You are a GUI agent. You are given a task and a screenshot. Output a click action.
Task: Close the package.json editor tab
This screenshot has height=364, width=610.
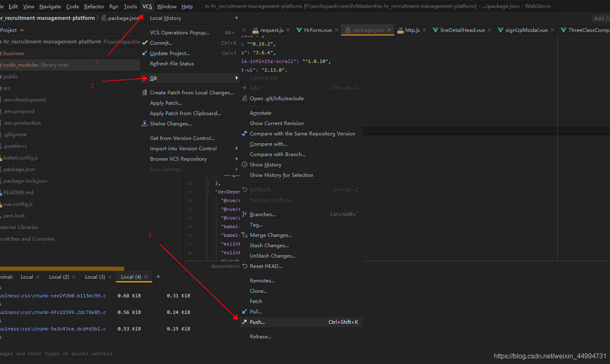[x=389, y=30]
